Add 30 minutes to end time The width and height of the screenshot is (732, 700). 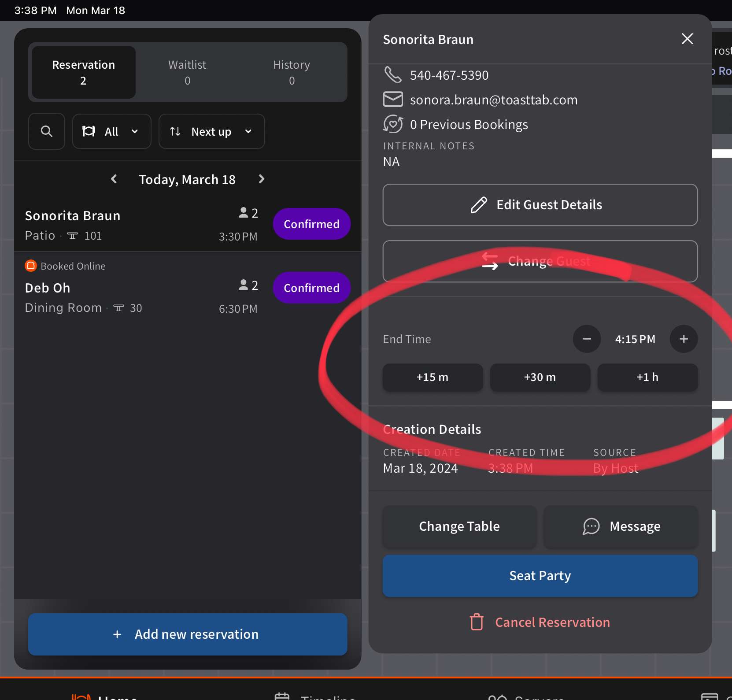tap(540, 377)
